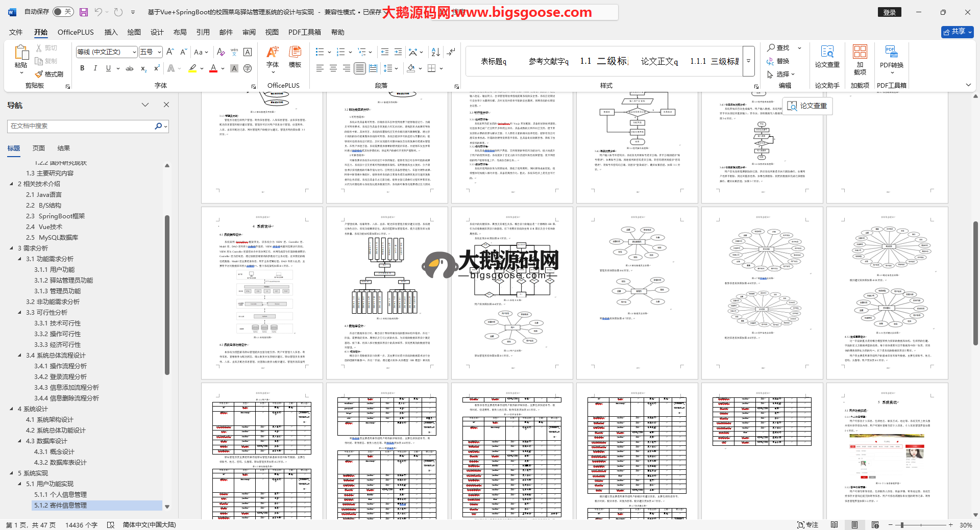Open the bullet list icon
Screen dimensions: 980x530
pyautogui.click(x=320, y=52)
